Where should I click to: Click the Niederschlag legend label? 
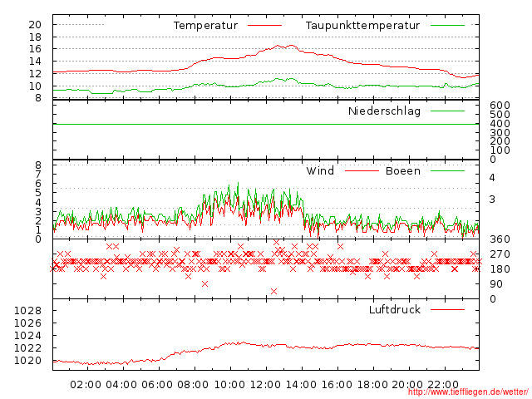pos(384,111)
